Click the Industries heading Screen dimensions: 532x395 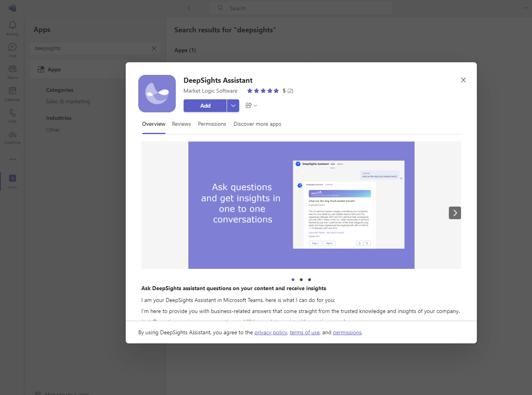pos(59,118)
